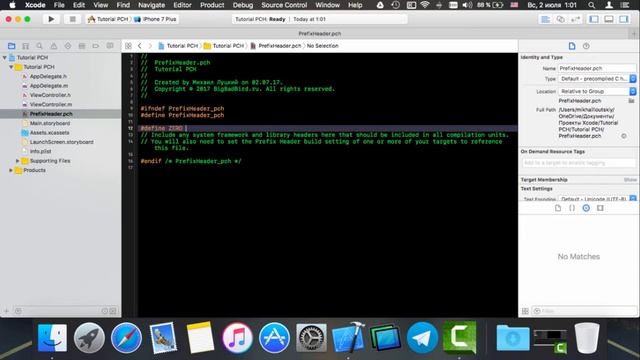640x360 pixels.
Task: Open Text Encoding dropdown
Action: tap(597, 199)
